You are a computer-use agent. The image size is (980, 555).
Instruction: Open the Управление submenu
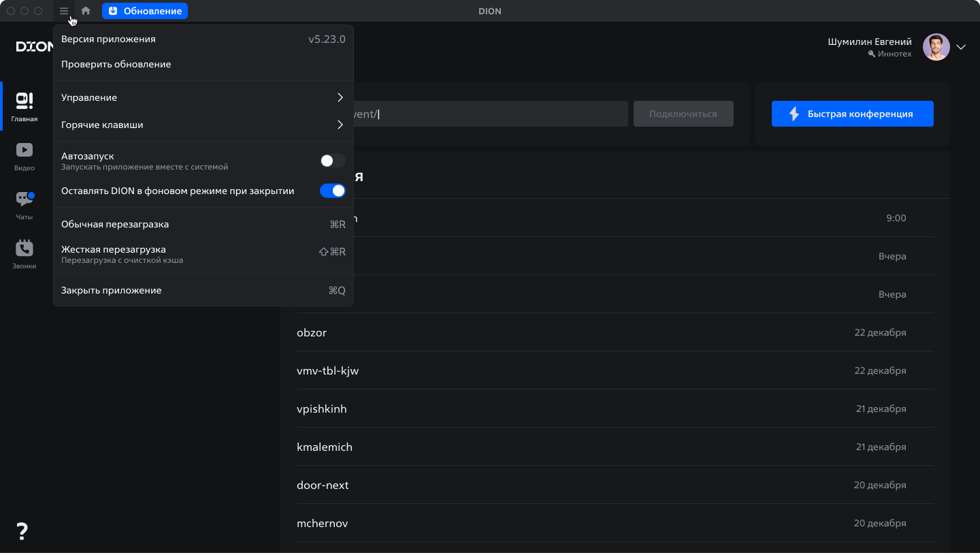(203, 97)
